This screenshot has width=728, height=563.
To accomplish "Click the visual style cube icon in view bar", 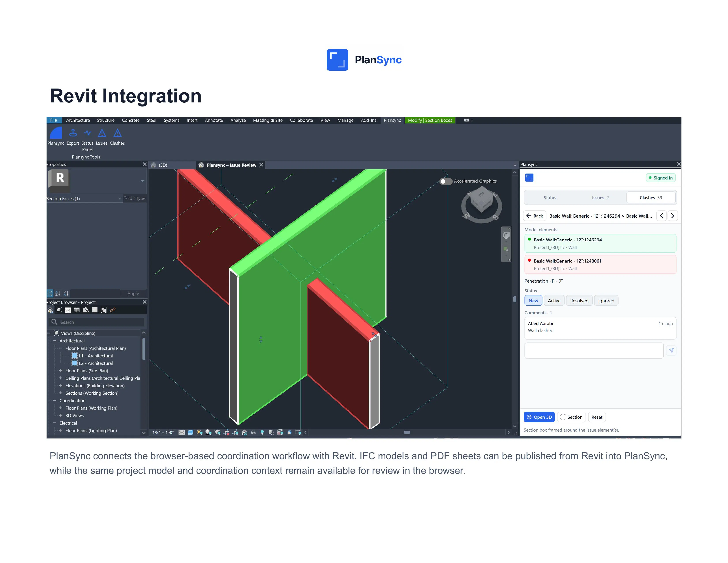I will [x=191, y=432].
